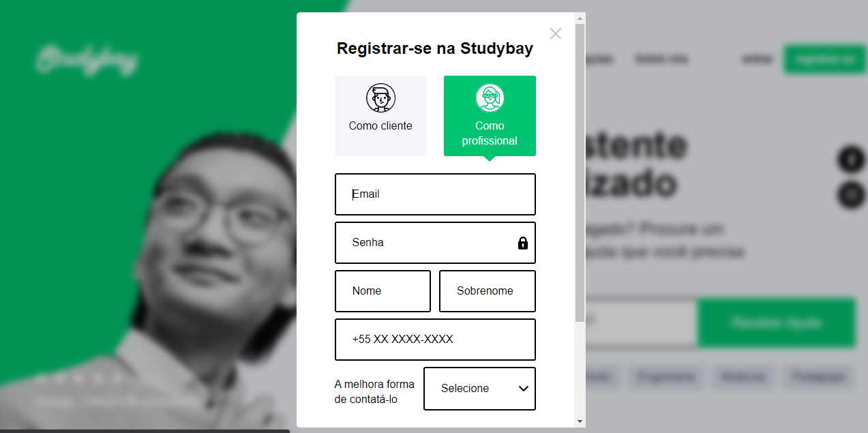Click the Nome input field

coord(383,291)
